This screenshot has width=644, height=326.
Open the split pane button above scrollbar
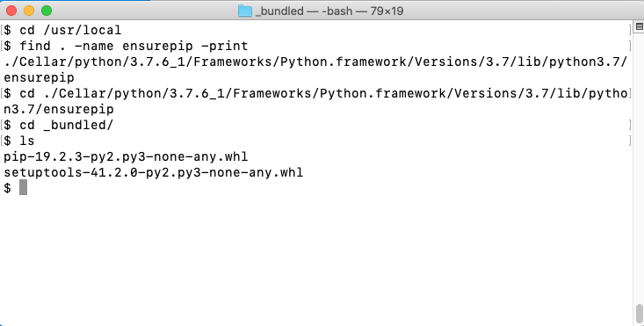pos(639,26)
